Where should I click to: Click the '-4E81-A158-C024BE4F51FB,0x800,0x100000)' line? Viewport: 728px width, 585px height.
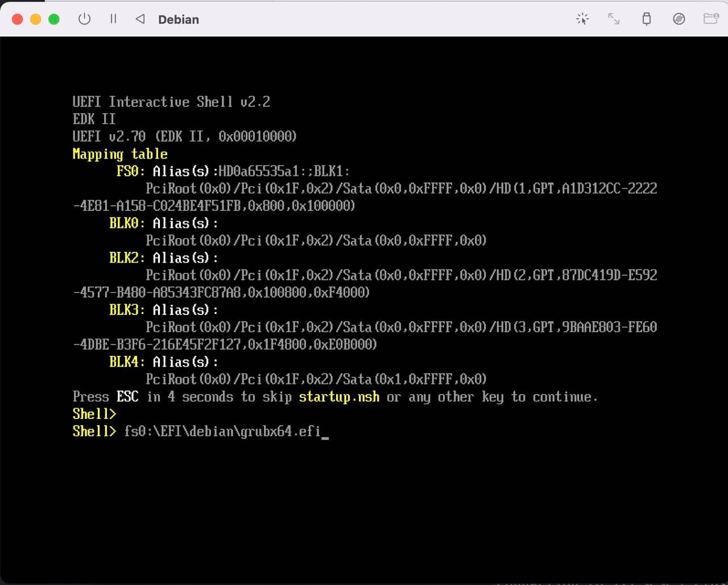[x=214, y=206]
